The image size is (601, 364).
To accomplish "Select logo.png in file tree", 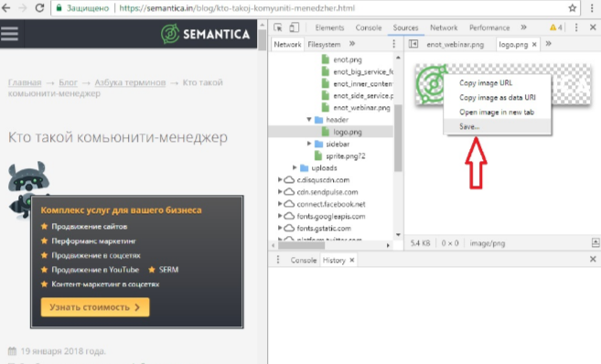I will (348, 132).
